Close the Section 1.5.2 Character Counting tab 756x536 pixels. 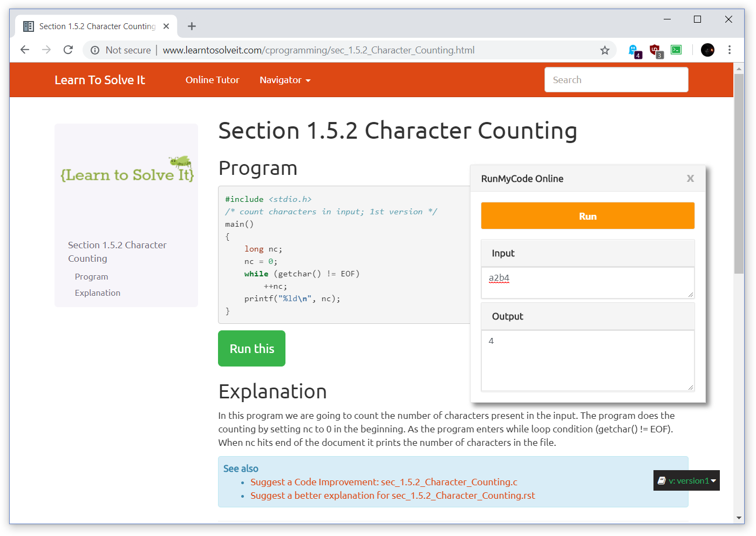pyautogui.click(x=166, y=26)
